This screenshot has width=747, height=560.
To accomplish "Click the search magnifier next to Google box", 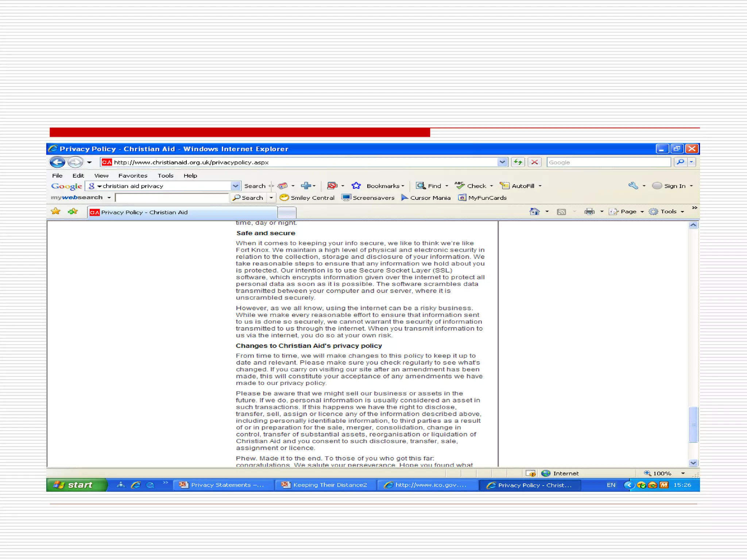I will click(680, 162).
